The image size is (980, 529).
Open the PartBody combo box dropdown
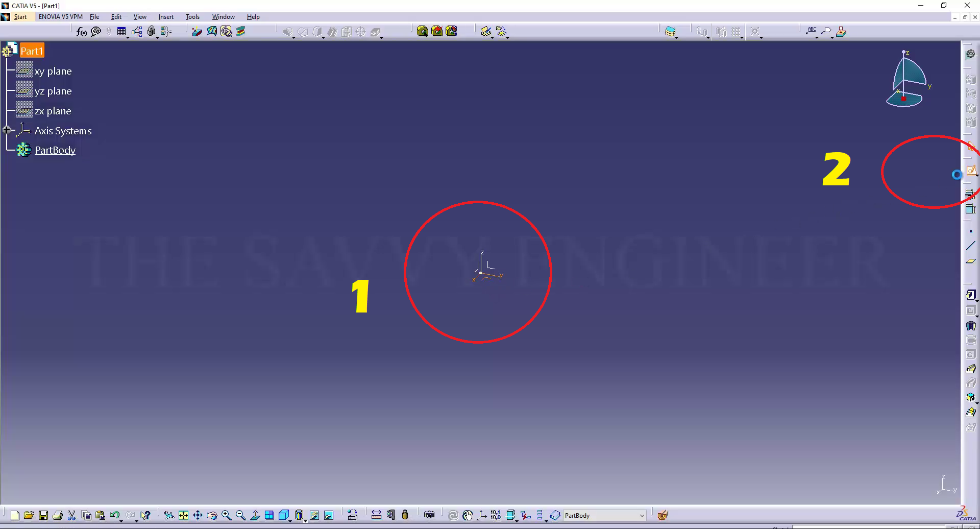point(642,516)
